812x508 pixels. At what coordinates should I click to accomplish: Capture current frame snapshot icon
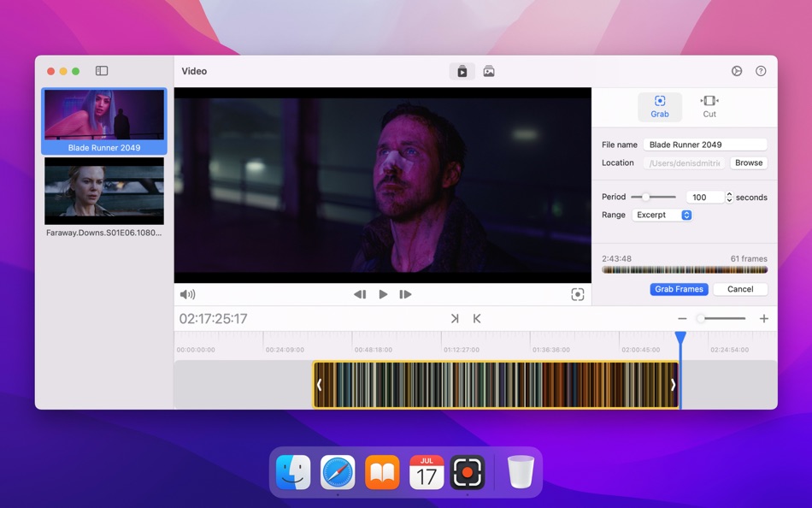pos(578,294)
